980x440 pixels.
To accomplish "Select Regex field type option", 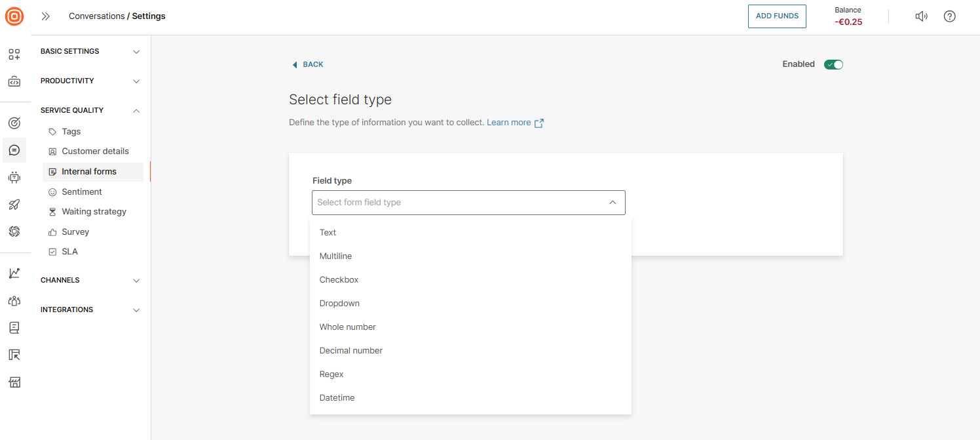I will pyautogui.click(x=331, y=374).
